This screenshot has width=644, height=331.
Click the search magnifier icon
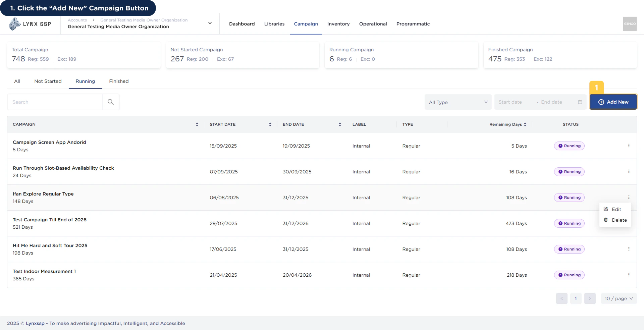(x=111, y=102)
